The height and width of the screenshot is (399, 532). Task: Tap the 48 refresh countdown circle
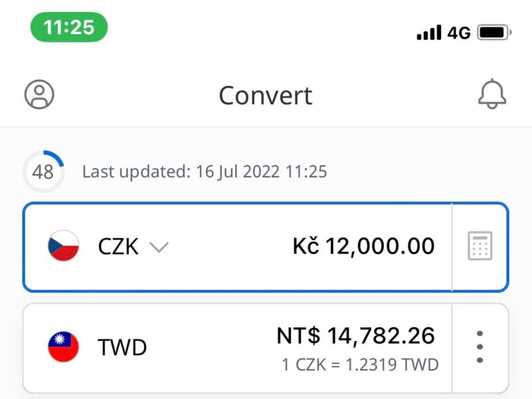coord(43,172)
